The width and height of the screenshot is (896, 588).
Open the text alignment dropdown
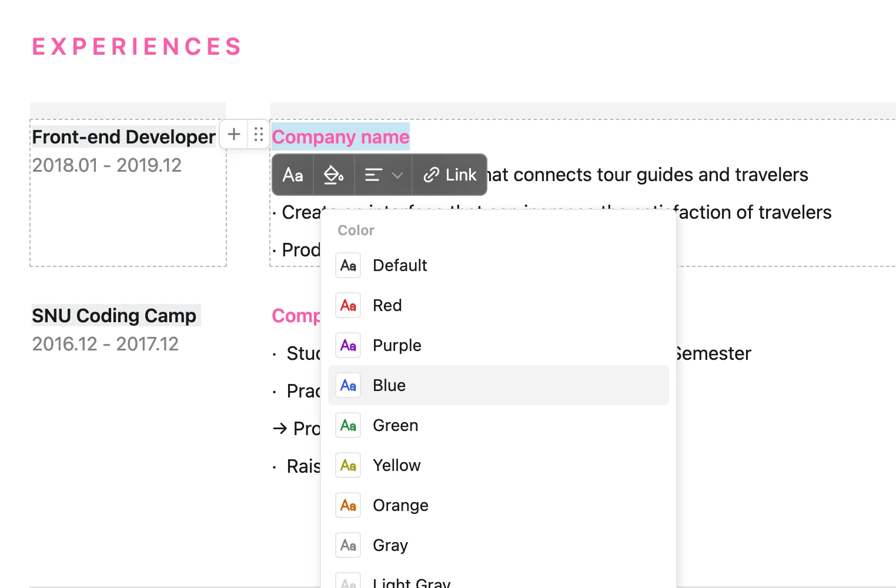click(x=383, y=175)
